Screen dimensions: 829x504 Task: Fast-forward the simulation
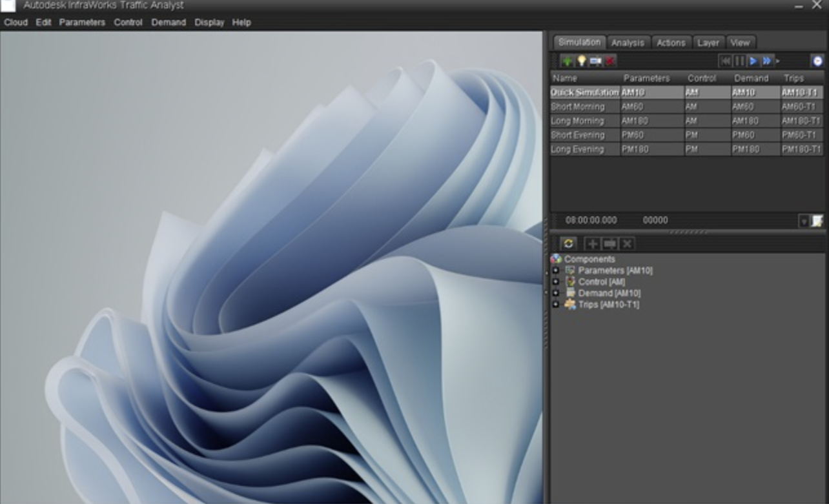767,61
